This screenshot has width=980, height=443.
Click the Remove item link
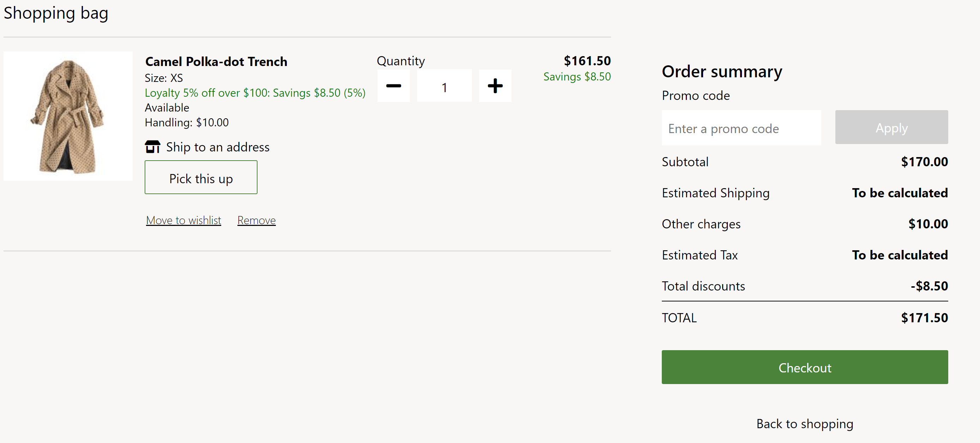coord(256,220)
